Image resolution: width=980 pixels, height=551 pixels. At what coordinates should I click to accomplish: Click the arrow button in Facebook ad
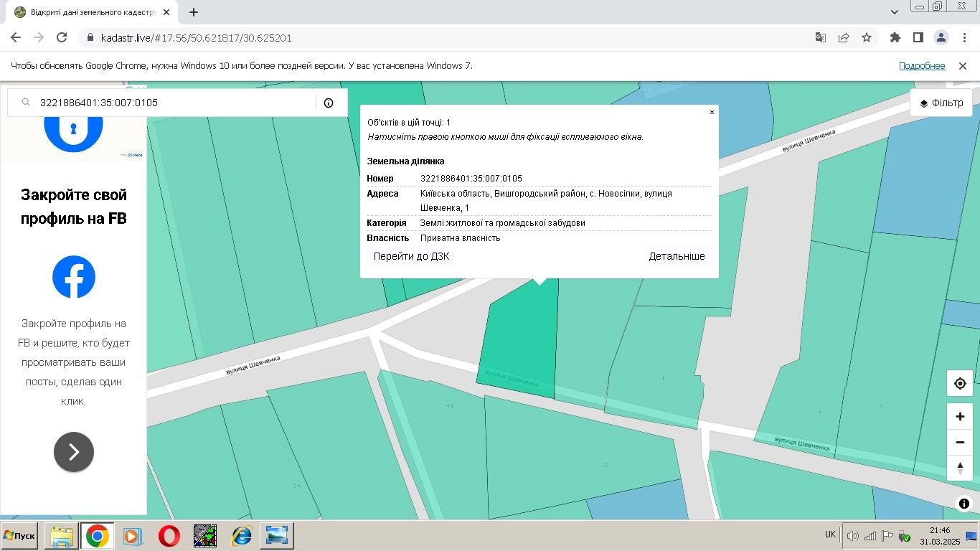(x=74, y=452)
